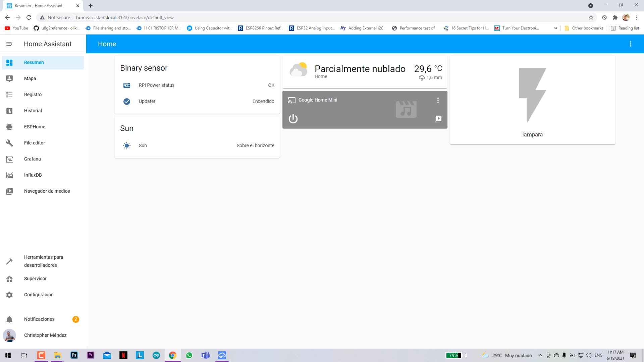The height and width of the screenshot is (362, 644).
Task: Open the File editor panel
Action: (x=35, y=143)
